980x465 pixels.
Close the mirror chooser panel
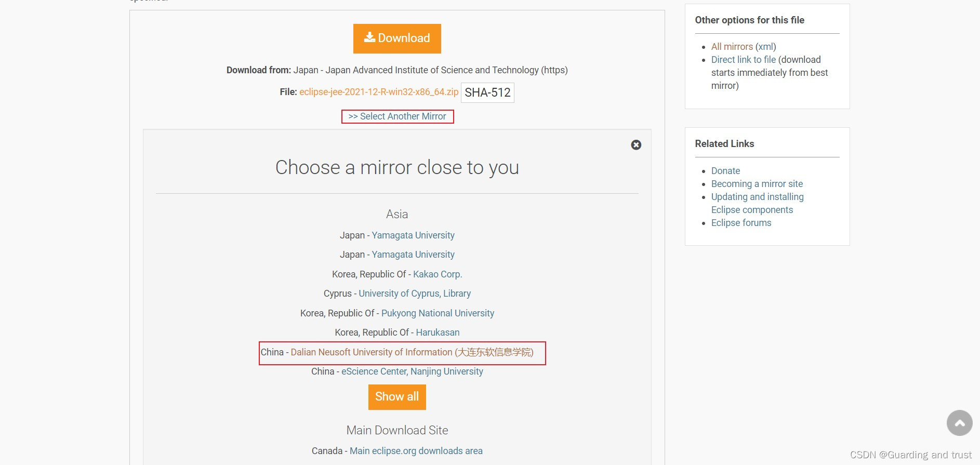[x=636, y=145]
